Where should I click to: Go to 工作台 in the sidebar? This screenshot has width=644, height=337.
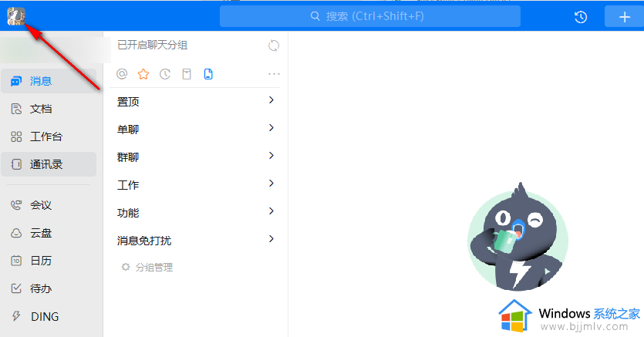tap(49, 136)
